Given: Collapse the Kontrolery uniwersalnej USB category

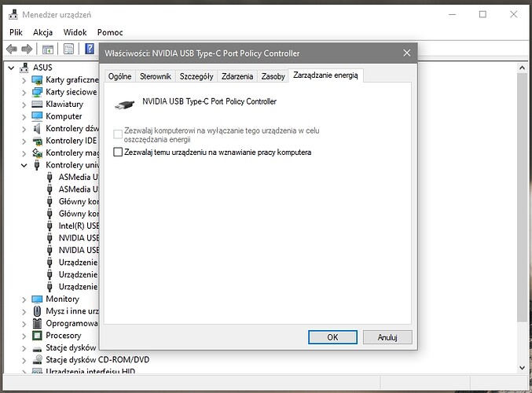Looking at the screenshot, I should [24, 166].
